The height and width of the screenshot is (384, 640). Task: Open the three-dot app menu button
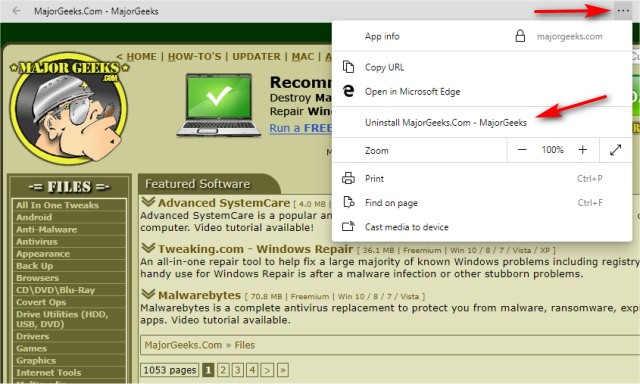[623, 11]
